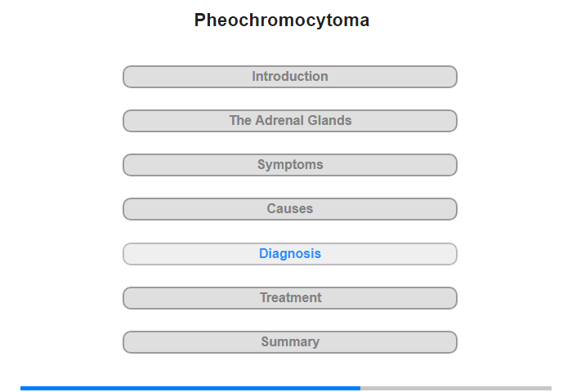Pick Causes in the topic menu

(x=290, y=209)
